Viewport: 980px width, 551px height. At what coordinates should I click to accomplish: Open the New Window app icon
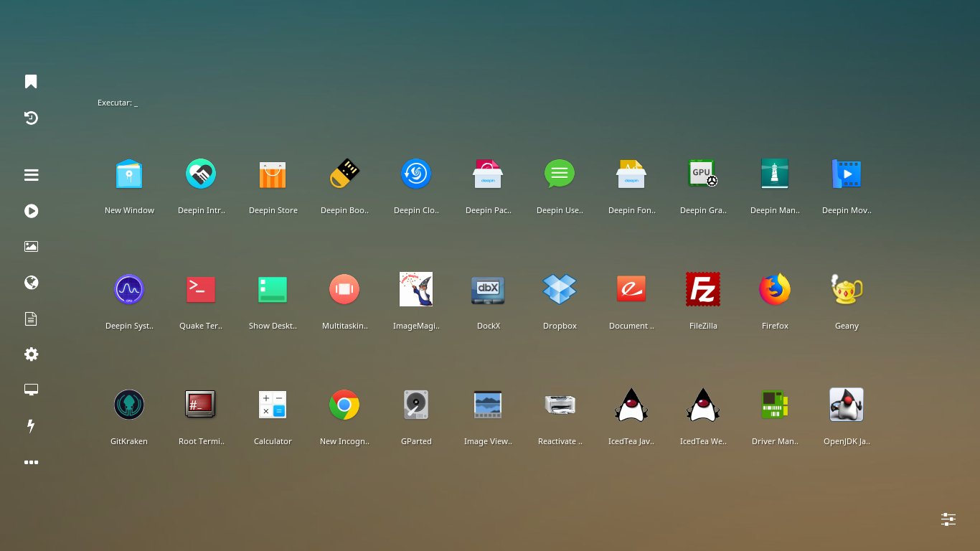pos(129,174)
